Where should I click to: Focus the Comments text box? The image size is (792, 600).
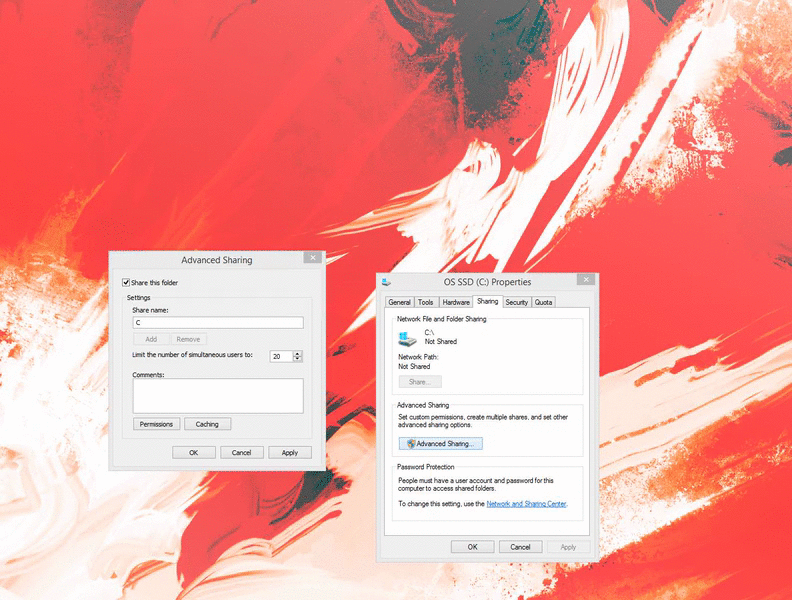218,396
